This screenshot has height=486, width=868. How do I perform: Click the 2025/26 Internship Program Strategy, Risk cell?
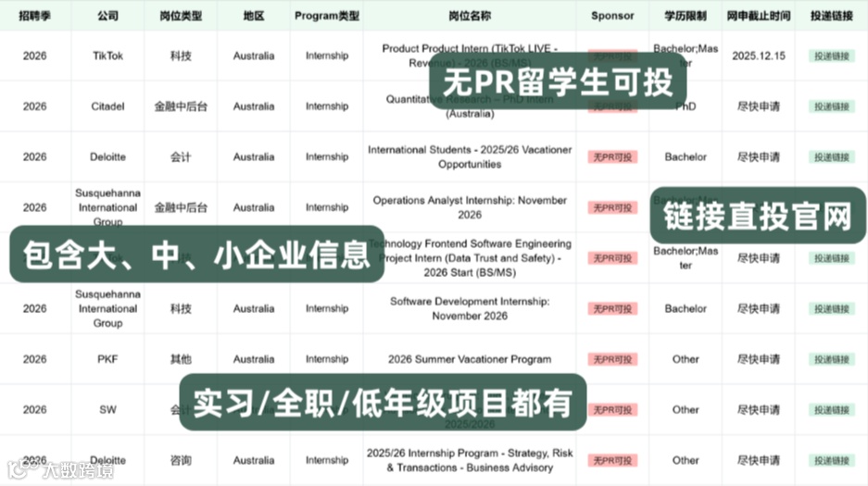tap(470, 461)
